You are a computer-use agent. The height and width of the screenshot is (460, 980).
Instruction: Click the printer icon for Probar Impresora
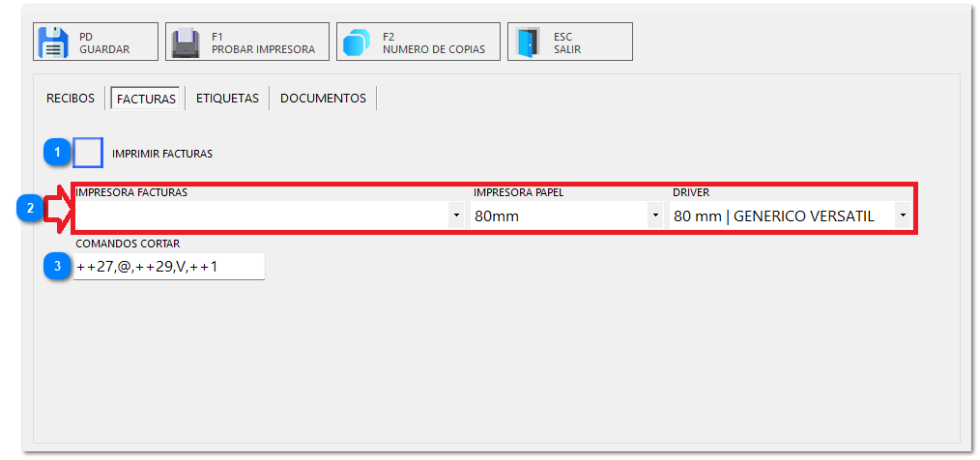click(x=186, y=43)
